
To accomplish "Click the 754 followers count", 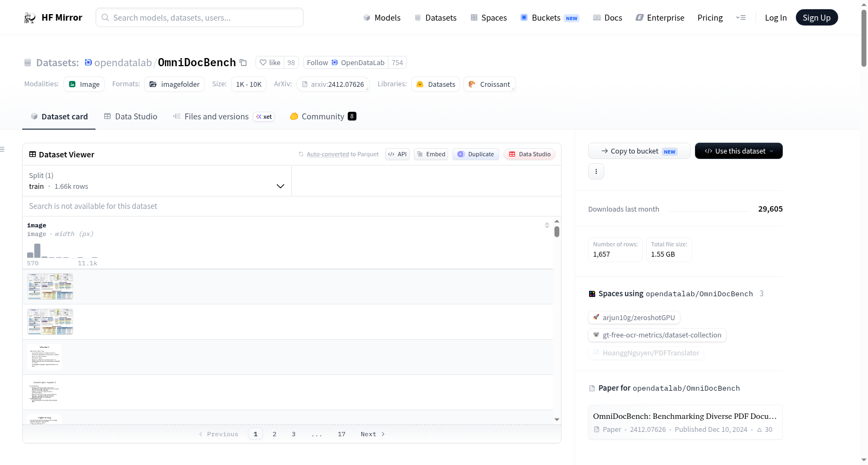I will [x=398, y=63].
